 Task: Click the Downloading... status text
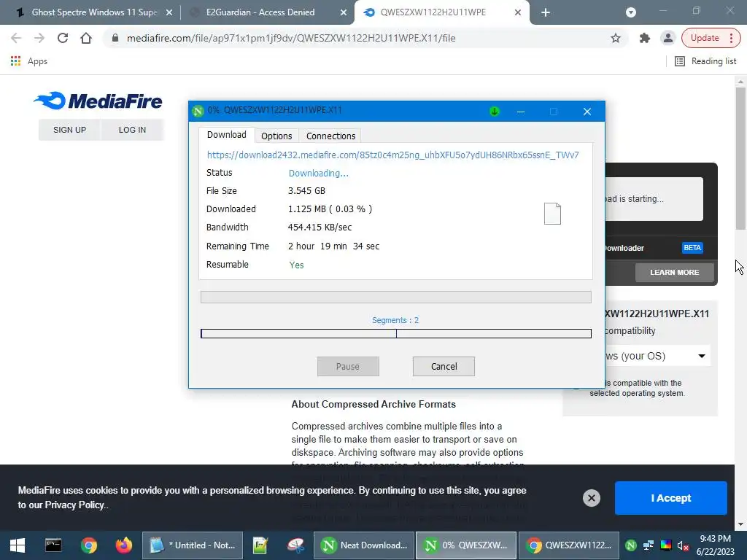pos(318,174)
